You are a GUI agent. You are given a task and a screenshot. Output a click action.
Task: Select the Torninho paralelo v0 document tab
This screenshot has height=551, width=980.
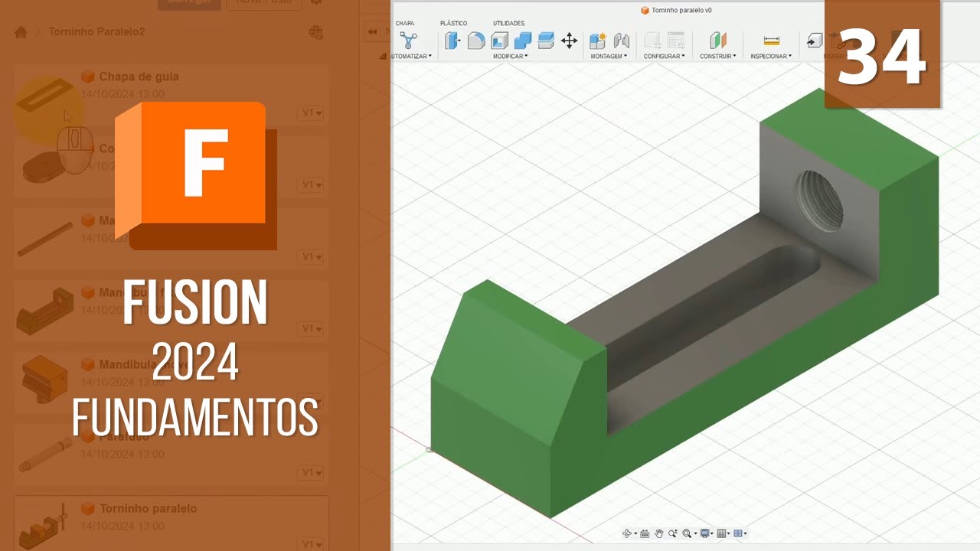[676, 10]
